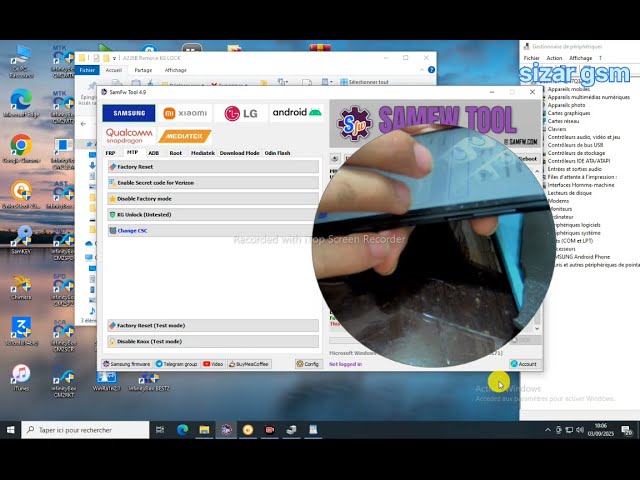Open the Chimera desktop shortcut
Screen dimensions: 640x480
21,286
